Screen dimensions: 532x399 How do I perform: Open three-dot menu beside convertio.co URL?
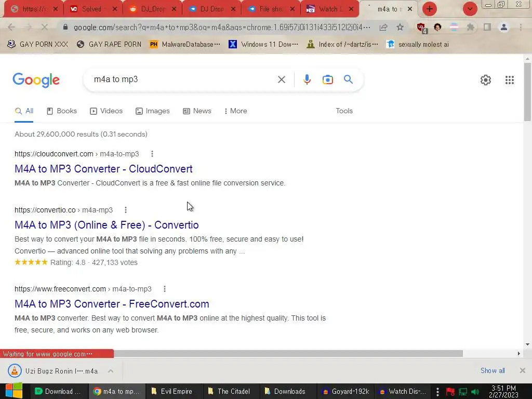pyautogui.click(x=126, y=210)
